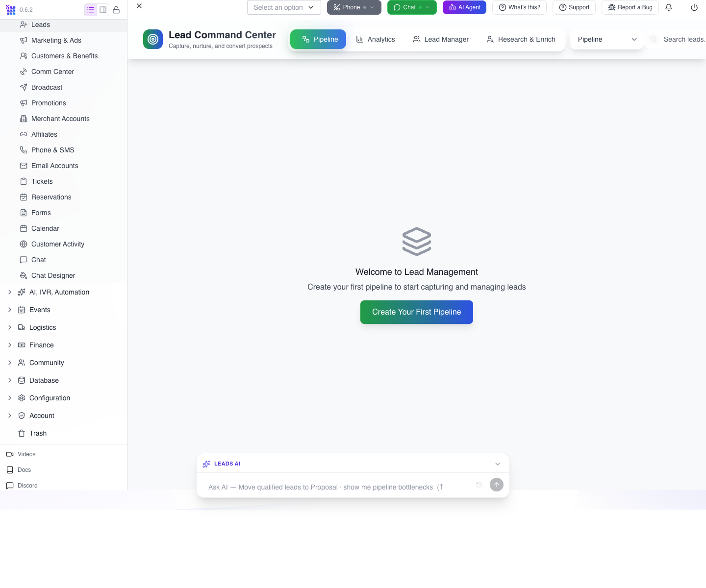706x588 pixels.
Task: Click the Docs book icon
Action: pyautogui.click(x=10, y=470)
